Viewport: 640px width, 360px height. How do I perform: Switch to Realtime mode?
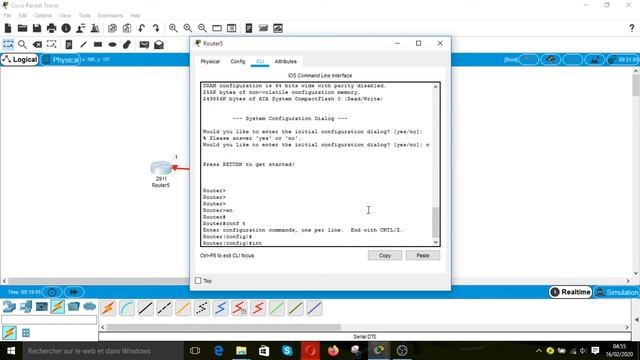(571, 292)
